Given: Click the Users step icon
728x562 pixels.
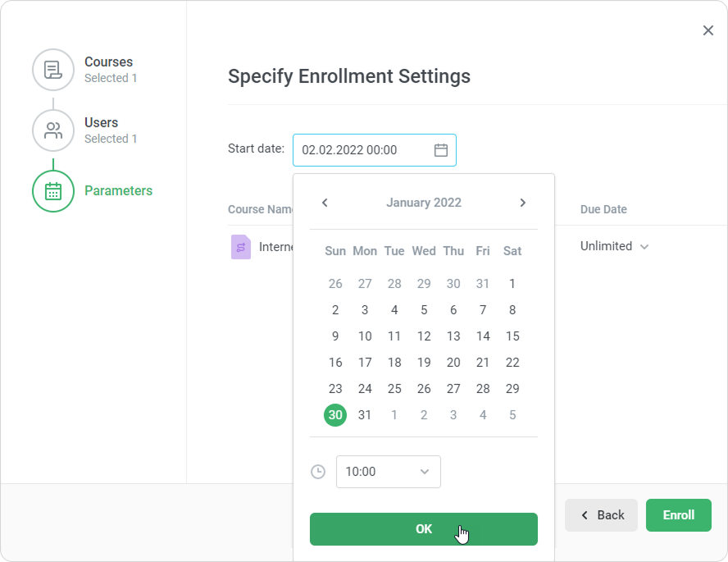Looking at the screenshot, I should 53,130.
